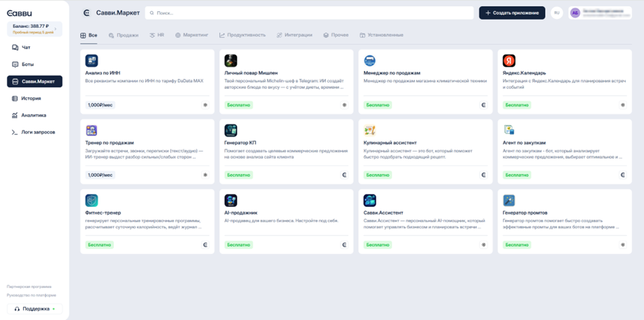Click the Генератор промтов app icon
The width and height of the screenshot is (644, 320).
509,201
